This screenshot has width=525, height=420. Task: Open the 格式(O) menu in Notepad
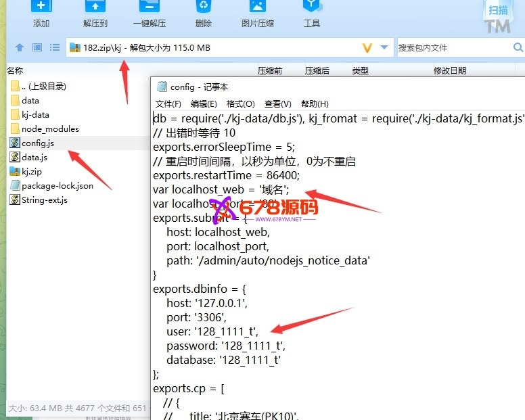tap(240, 104)
